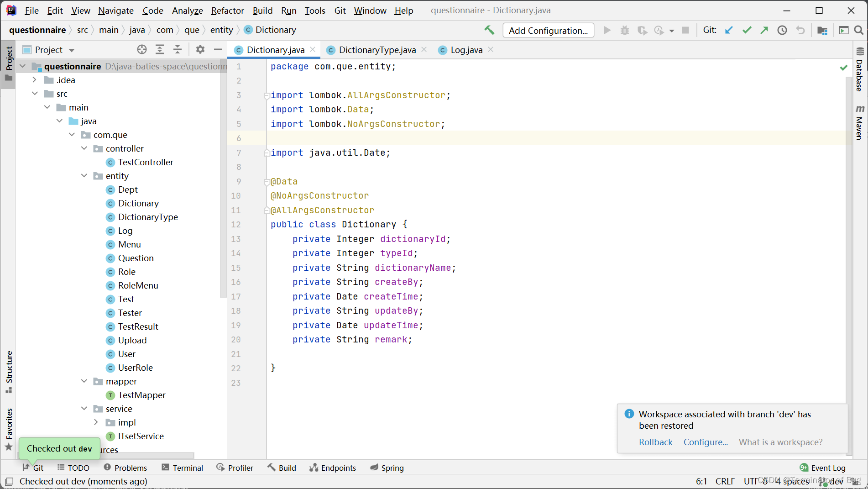This screenshot has width=868, height=489.
Task: Expand the impl folder
Action: [x=96, y=422]
